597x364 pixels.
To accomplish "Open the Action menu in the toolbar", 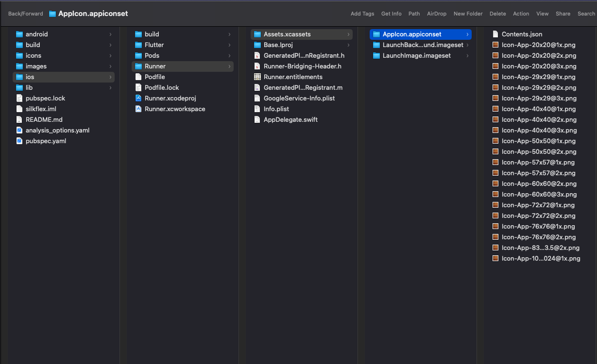I will pos(521,14).
